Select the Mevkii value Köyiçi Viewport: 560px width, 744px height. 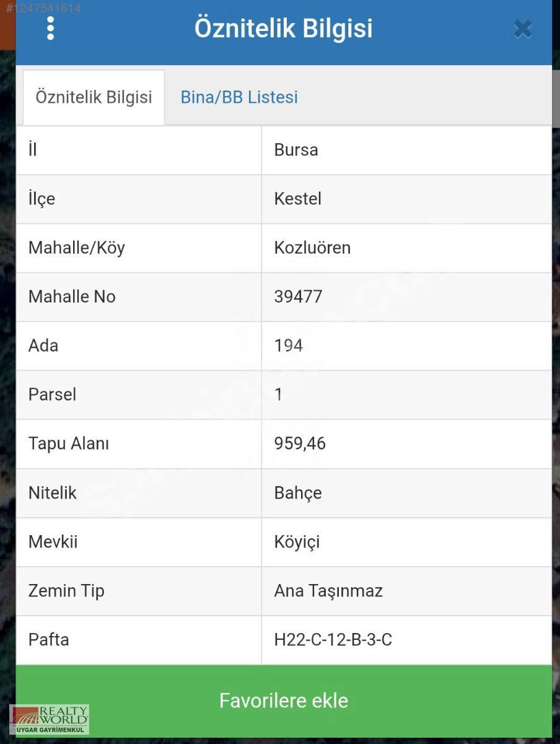tap(297, 542)
